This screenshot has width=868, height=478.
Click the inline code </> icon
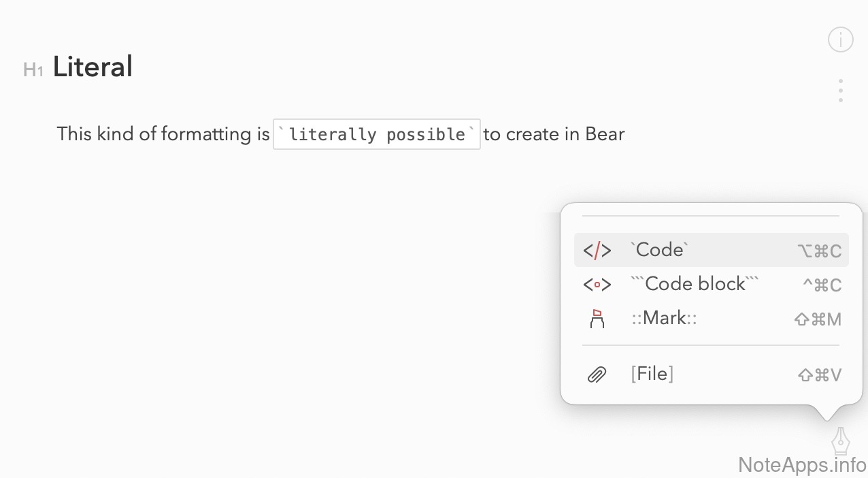click(597, 251)
